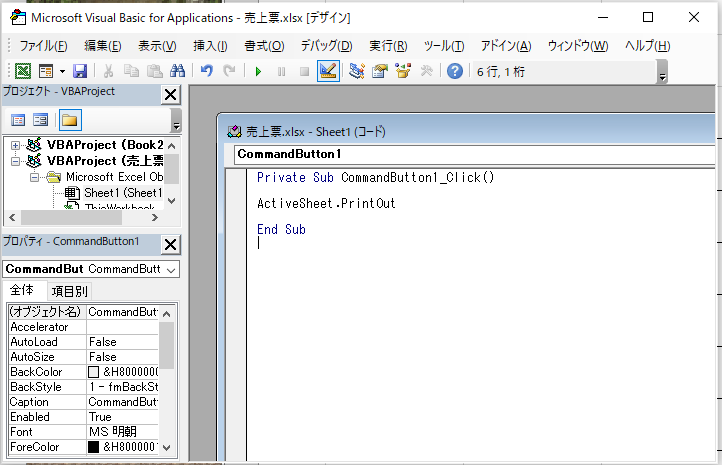Click the Break pause icon
The image size is (722, 465).
pos(281,71)
